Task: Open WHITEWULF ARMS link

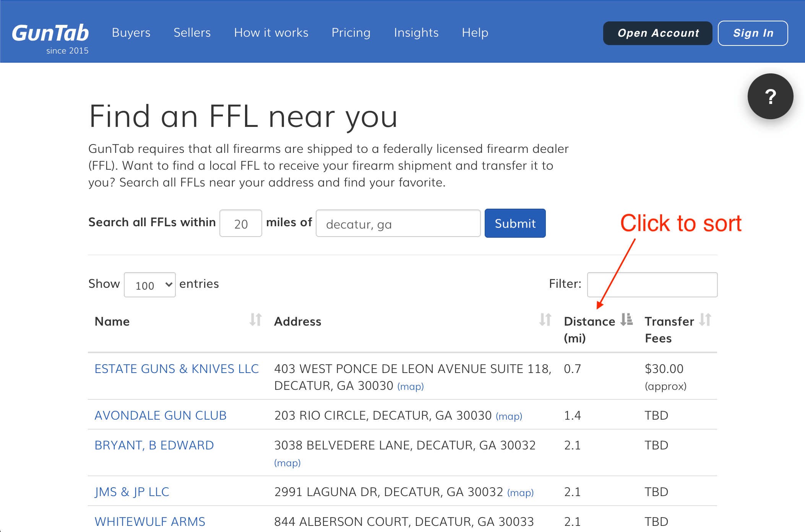Action: coord(150,522)
